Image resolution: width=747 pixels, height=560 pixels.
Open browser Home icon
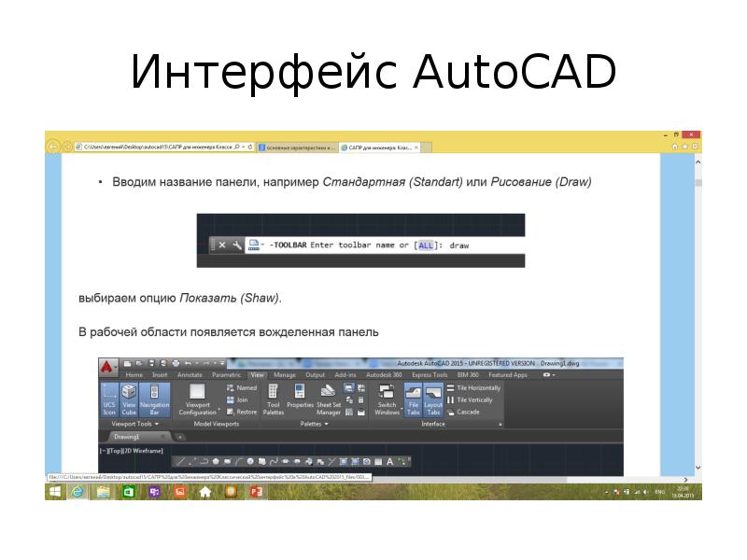pyautogui.click(x=674, y=147)
